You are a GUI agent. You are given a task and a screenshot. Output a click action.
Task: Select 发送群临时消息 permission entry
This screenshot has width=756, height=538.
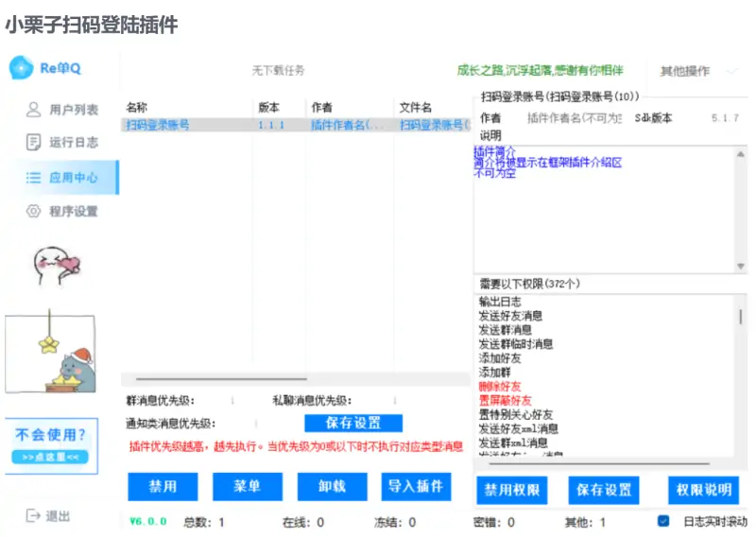pos(516,344)
